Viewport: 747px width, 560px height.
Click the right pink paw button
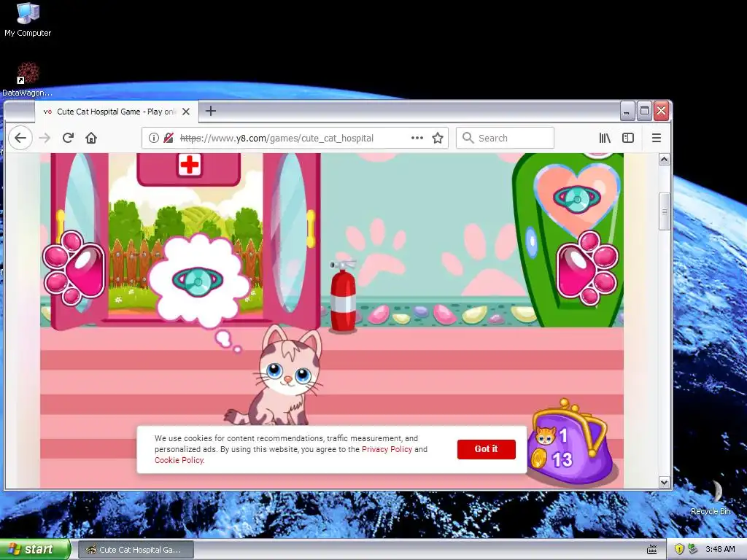click(587, 268)
